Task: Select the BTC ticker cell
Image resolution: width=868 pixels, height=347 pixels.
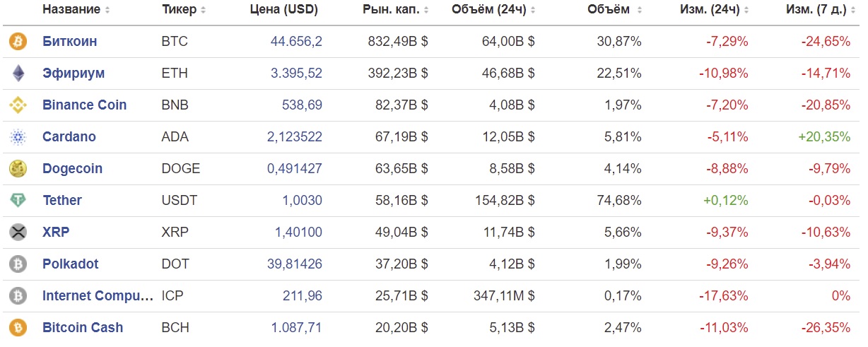Action: pyautogui.click(x=175, y=42)
